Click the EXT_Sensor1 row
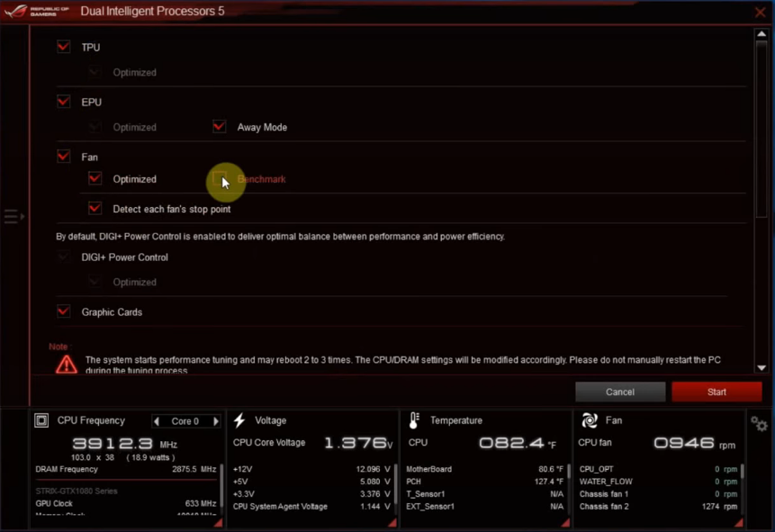Viewport: 775px width, 532px height. [x=485, y=506]
